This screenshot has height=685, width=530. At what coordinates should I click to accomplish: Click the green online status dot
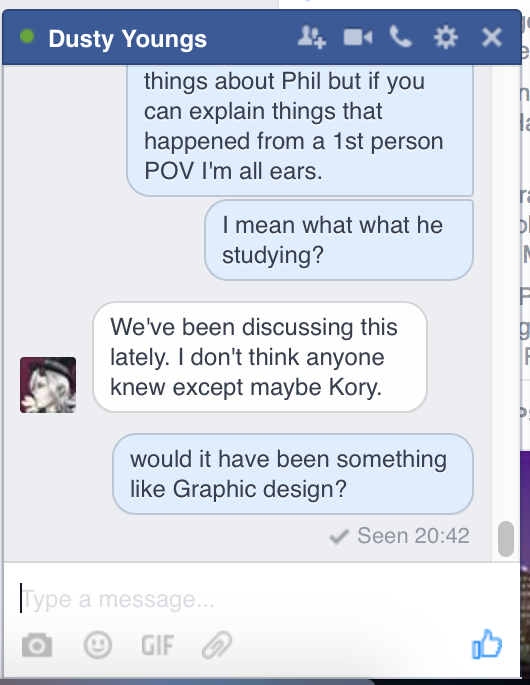point(27,36)
